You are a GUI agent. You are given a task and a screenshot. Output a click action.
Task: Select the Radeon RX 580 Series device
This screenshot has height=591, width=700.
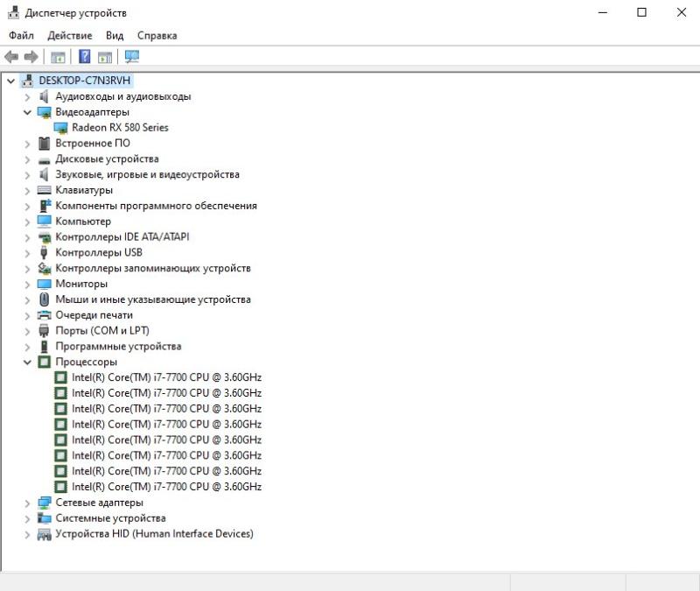tap(120, 127)
